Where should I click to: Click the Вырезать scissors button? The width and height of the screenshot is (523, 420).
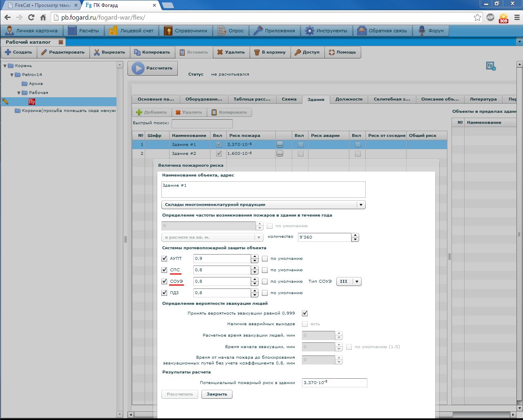[x=110, y=52]
